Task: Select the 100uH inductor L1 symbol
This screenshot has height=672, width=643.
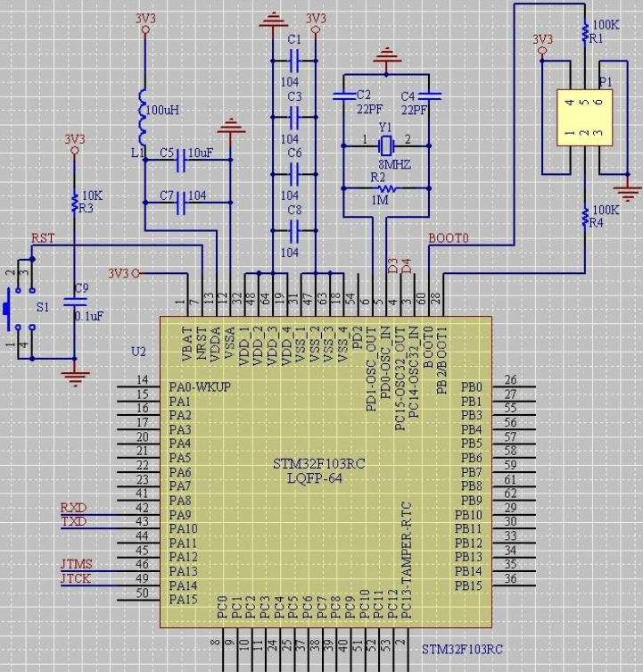Action: click(x=143, y=117)
